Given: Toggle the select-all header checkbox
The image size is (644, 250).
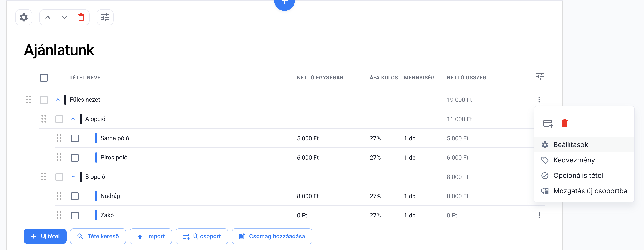Looking at the screenshot, I should click(44, 78).
